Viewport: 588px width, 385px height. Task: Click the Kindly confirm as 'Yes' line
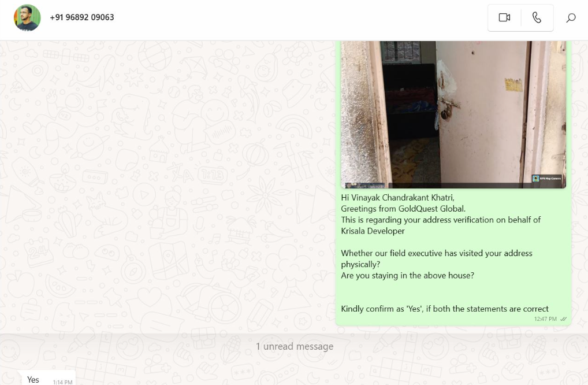pyautogui.click(x=445, y=309)
